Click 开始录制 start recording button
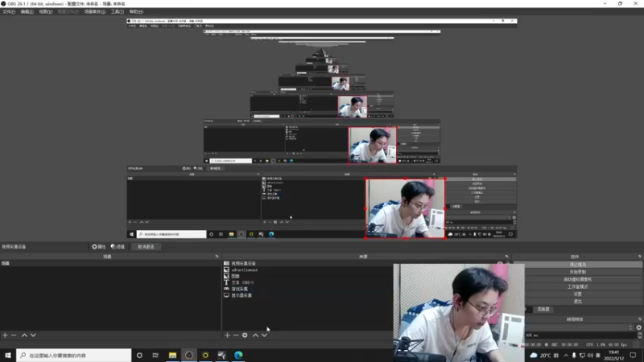 click(x=578, y=272)
